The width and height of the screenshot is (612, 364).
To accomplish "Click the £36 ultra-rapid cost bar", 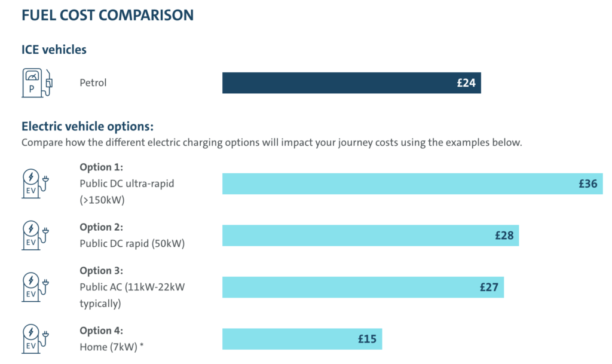I will coord(412,183).
